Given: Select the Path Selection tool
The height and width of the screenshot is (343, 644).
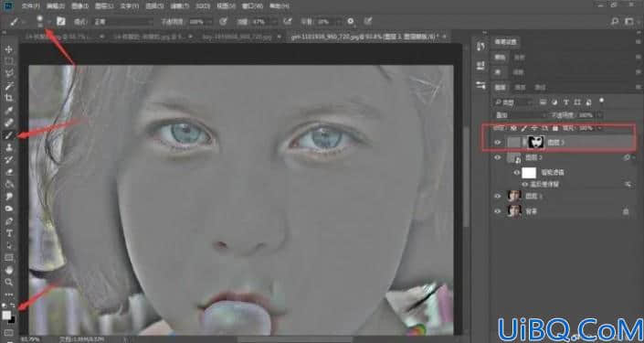Looking at the screenshot, I should coord(8,245).
